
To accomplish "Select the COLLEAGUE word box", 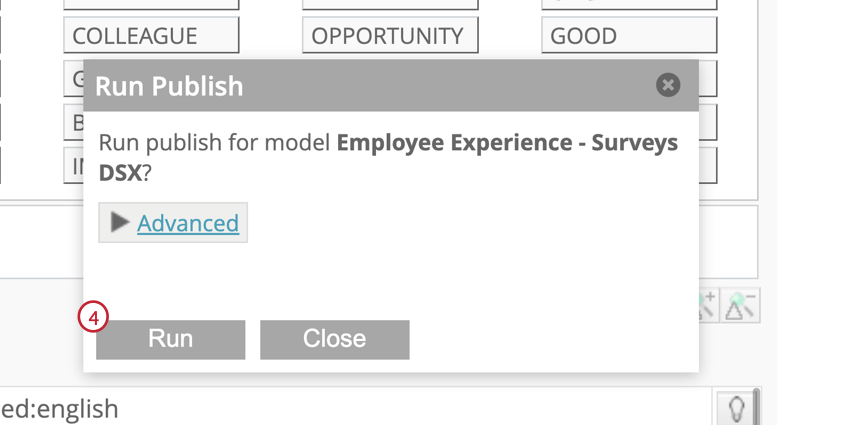I will (x=151, y=36).
